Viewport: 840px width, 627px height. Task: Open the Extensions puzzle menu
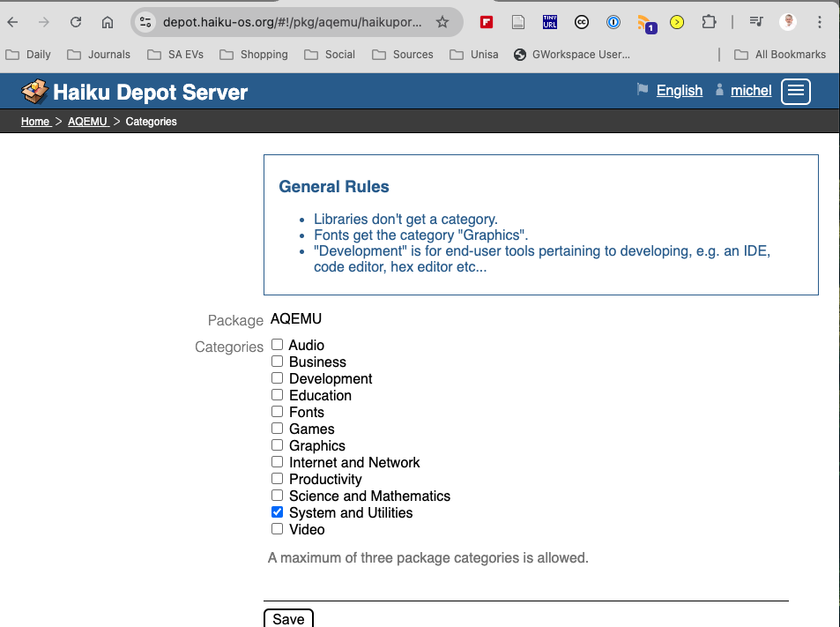(709, 22)
